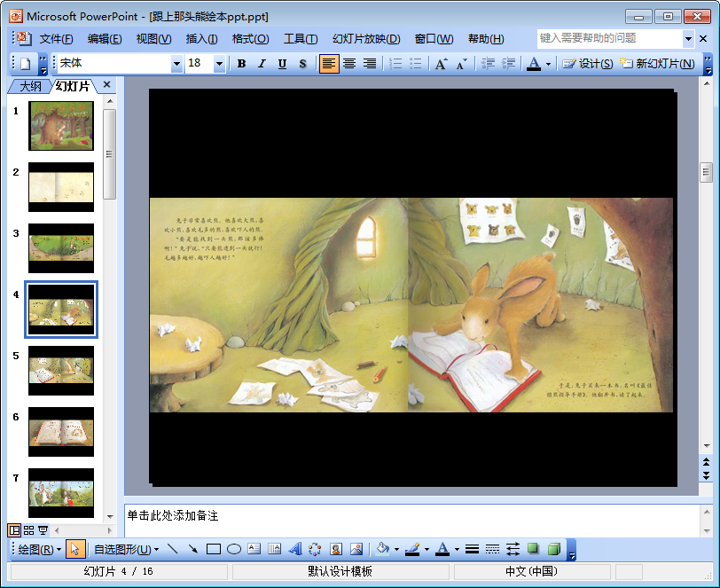The height and width of the screenshot is (588, 720).
Task: Select slide 5 thumbnail
Action: pyautogui.click(x=61, y=370)
